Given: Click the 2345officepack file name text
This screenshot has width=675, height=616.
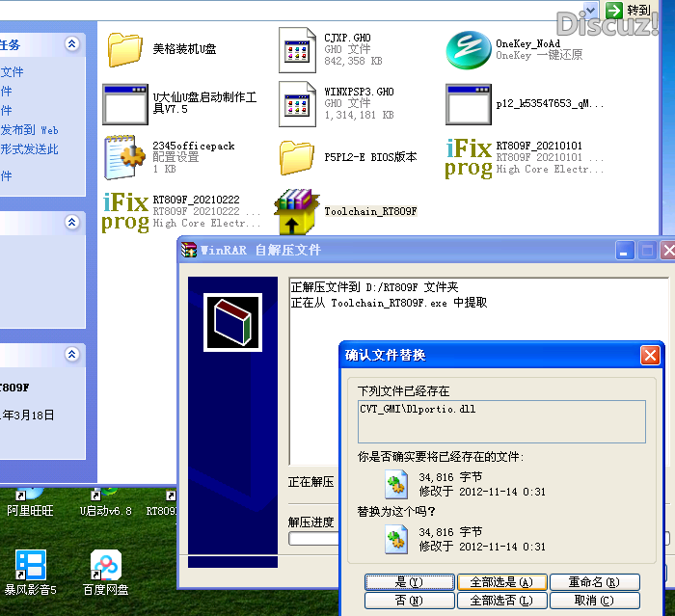Looking at the screenshot, I should (194, 146).
